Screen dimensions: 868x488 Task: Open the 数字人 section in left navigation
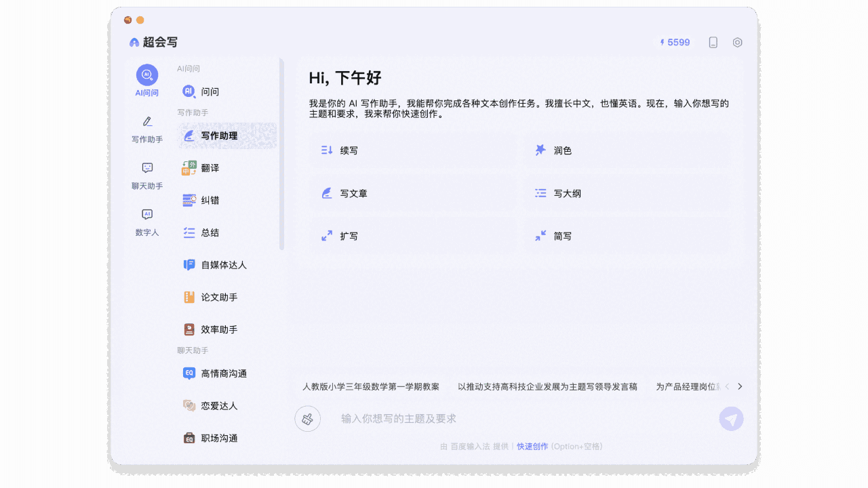tap(146, 222)
